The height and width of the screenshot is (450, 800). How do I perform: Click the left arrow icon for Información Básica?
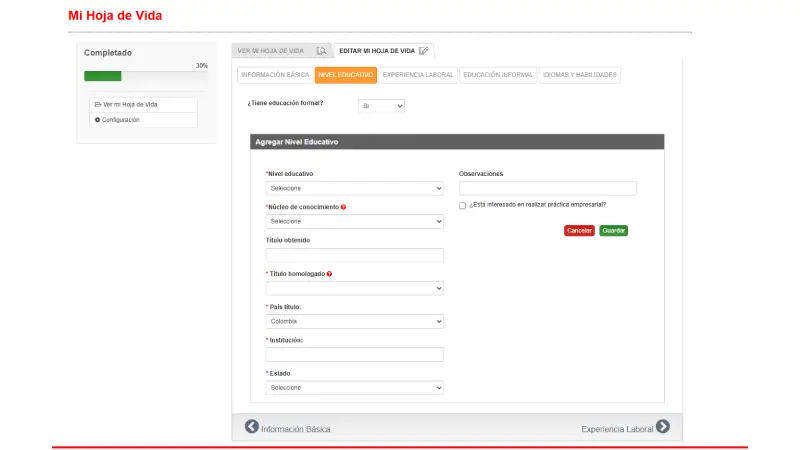coord(252,427)
